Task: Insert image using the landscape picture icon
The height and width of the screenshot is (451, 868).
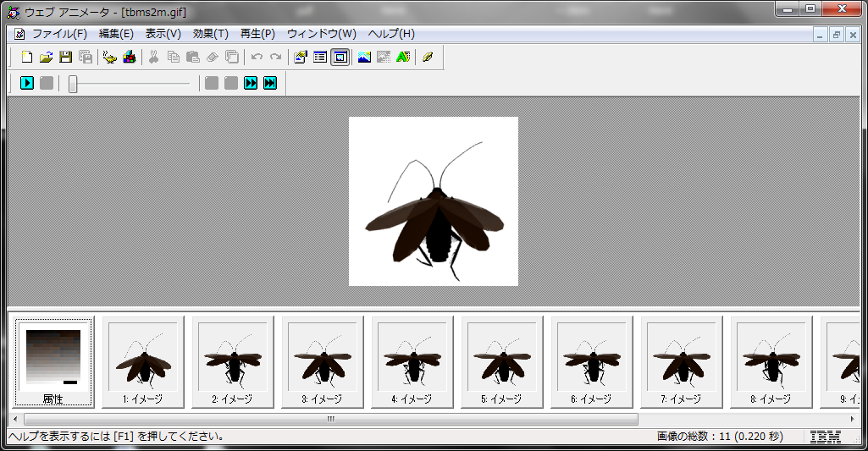Action: coord(364,58)
